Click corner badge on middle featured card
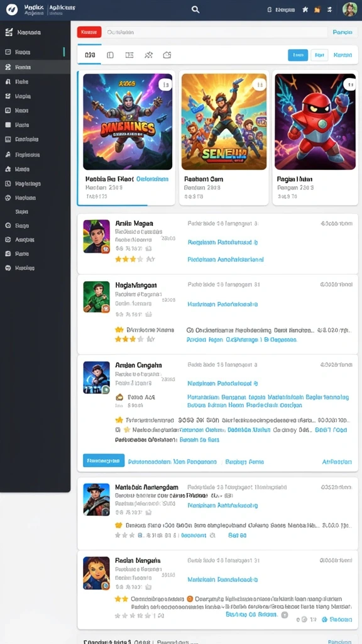Screen dimensions: 362x644 click(260, 85)
